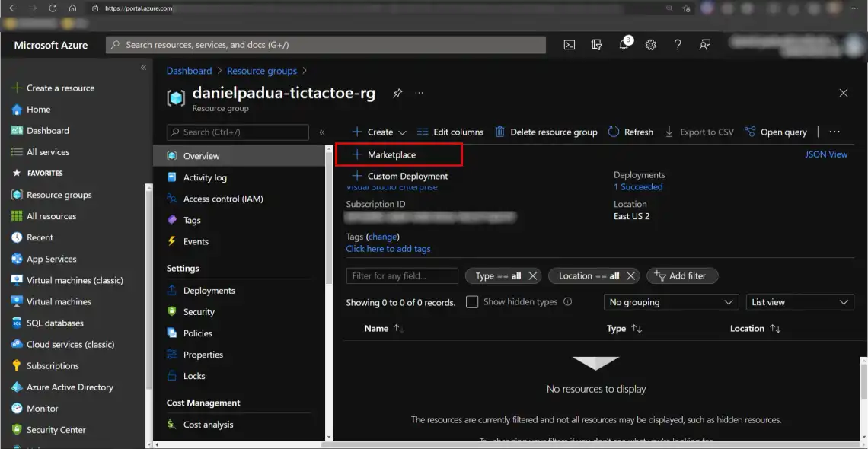Open Activity log in resource menu
Viewport: 868px width, 449px height.
(x=205, y=177)
